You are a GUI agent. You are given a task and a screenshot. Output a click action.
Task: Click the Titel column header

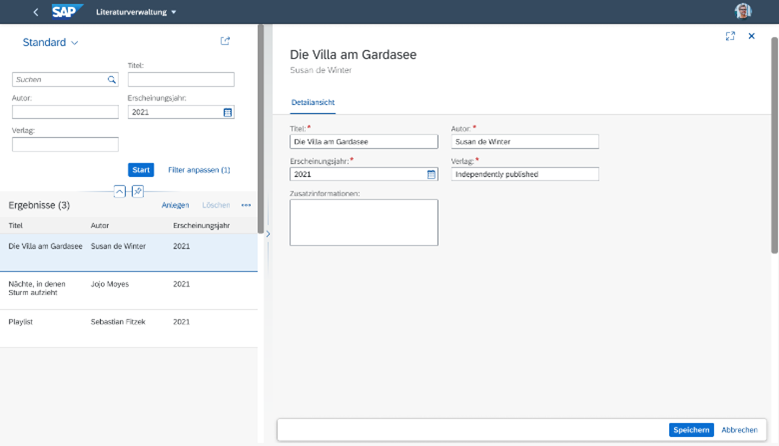[x=15, y=225]
